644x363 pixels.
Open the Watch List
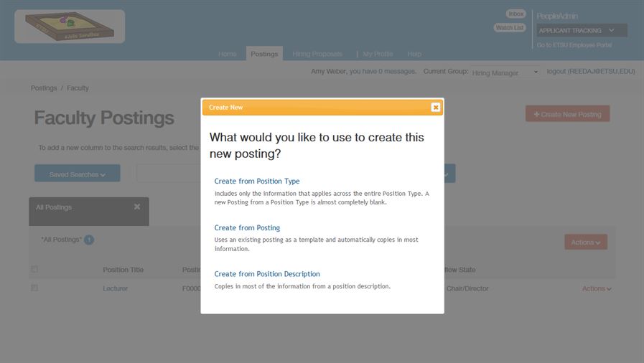[x=510, y=28]
